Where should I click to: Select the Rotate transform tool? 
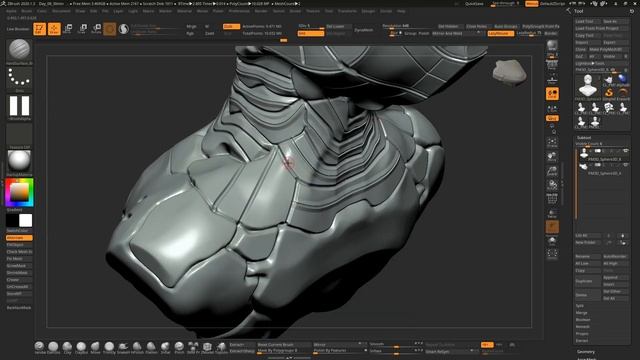point(96,29)
